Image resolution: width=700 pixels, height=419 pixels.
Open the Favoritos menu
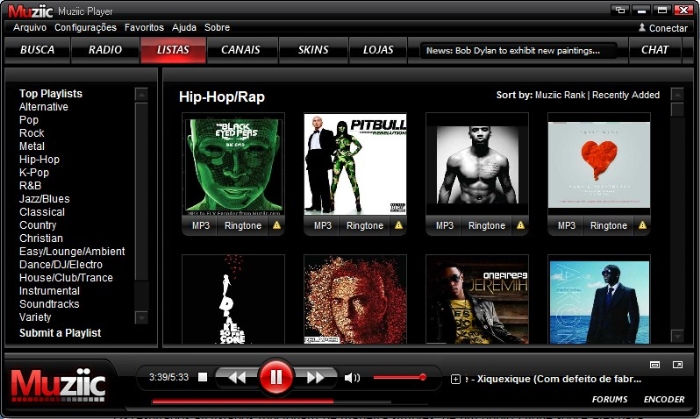point(144,28)
